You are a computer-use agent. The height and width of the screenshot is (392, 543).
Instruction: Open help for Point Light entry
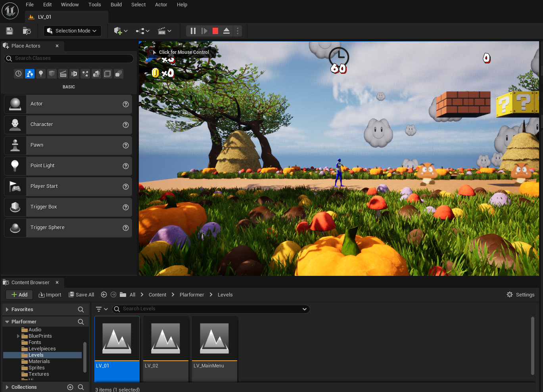126,166
